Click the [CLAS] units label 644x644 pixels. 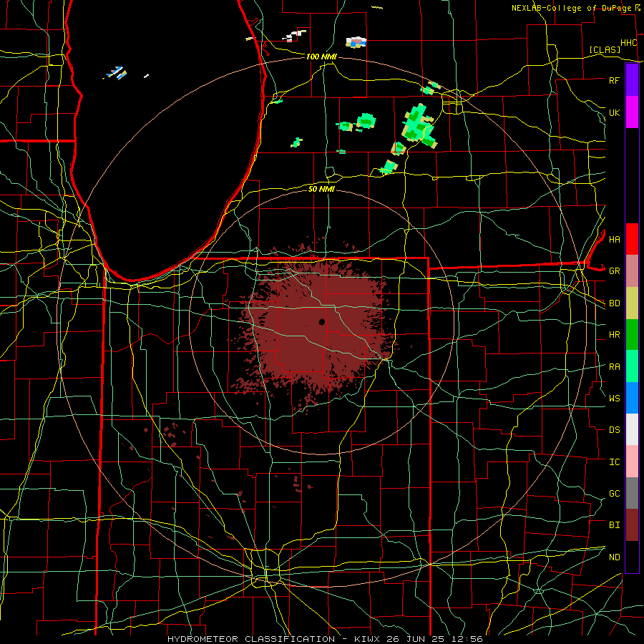point(605,49)
